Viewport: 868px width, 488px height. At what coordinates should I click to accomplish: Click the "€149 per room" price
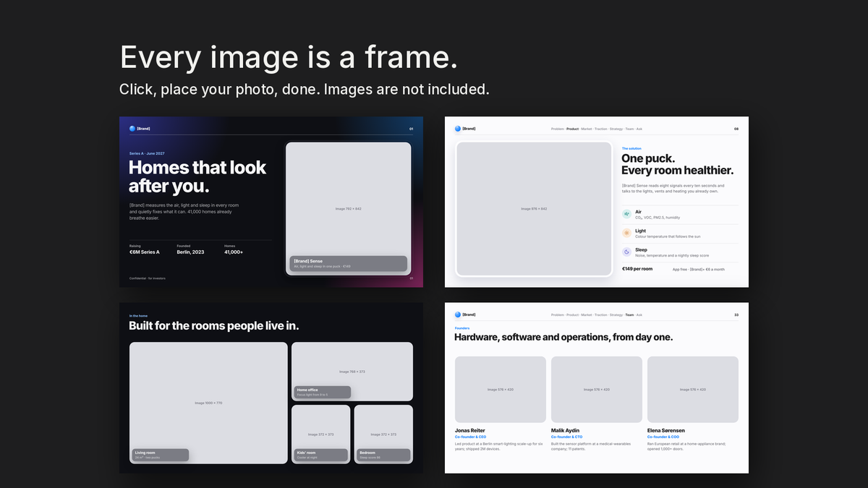coord(637,269)
